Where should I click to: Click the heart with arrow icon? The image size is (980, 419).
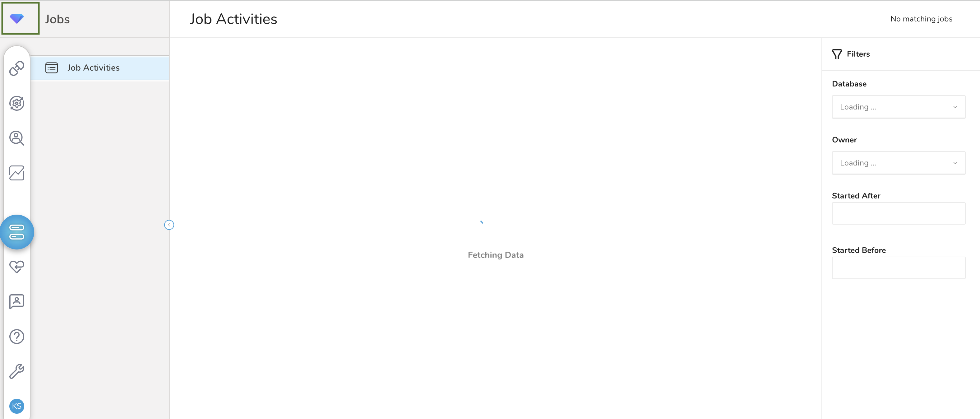click(x=17, y=267)
